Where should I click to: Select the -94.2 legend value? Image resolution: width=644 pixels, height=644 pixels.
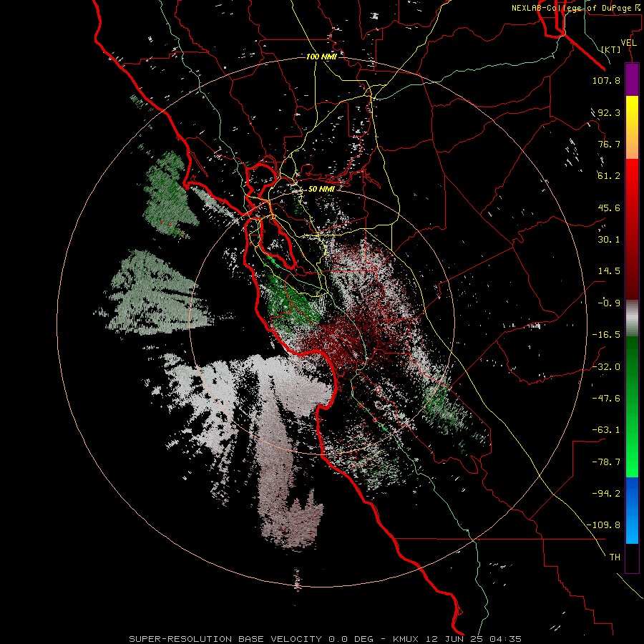pyautogui.click(x=606, y=494)
